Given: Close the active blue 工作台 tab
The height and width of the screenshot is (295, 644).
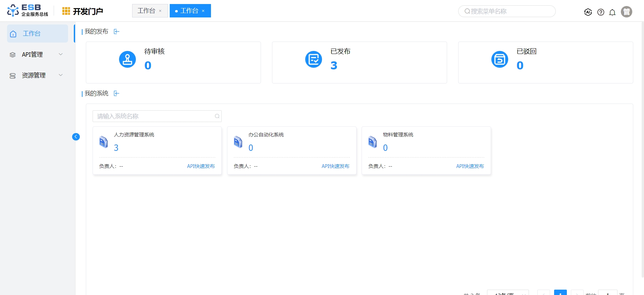Looking at the screenshot, I should 203,11.
